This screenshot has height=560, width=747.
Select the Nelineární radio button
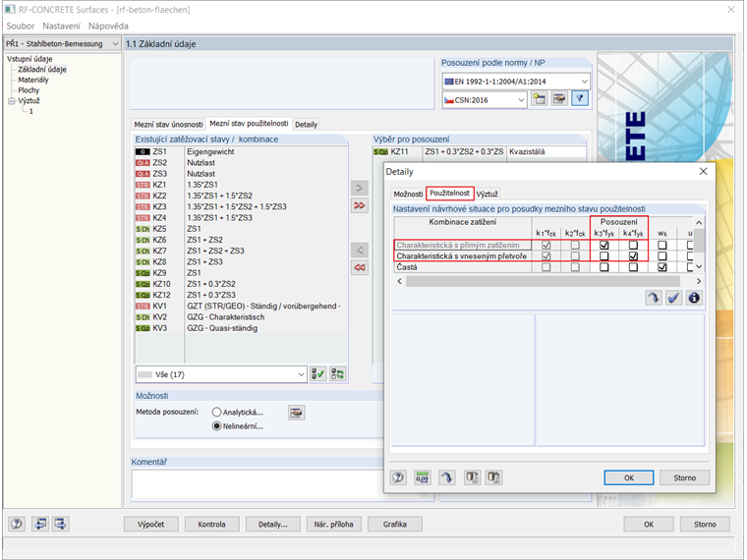coord(217,426)
